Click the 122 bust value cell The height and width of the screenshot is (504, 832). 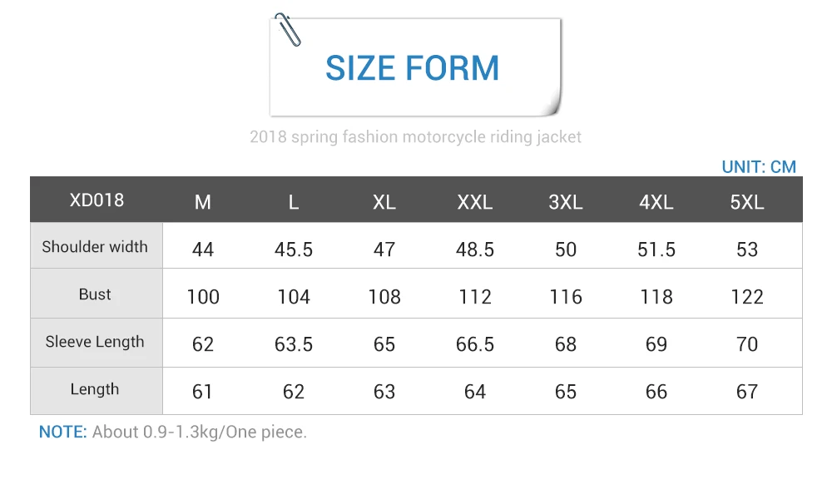[x=747, y=297]
